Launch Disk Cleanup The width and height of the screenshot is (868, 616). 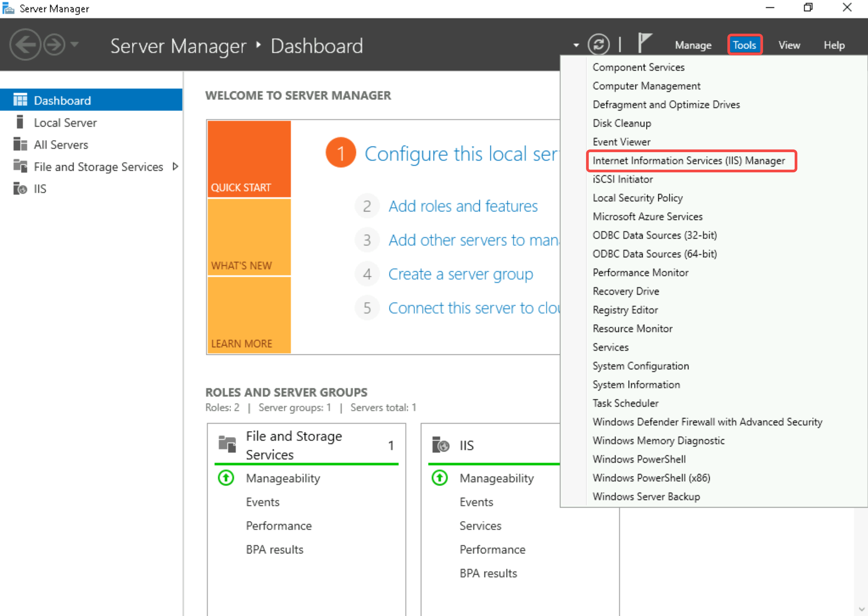click(622, 123)
